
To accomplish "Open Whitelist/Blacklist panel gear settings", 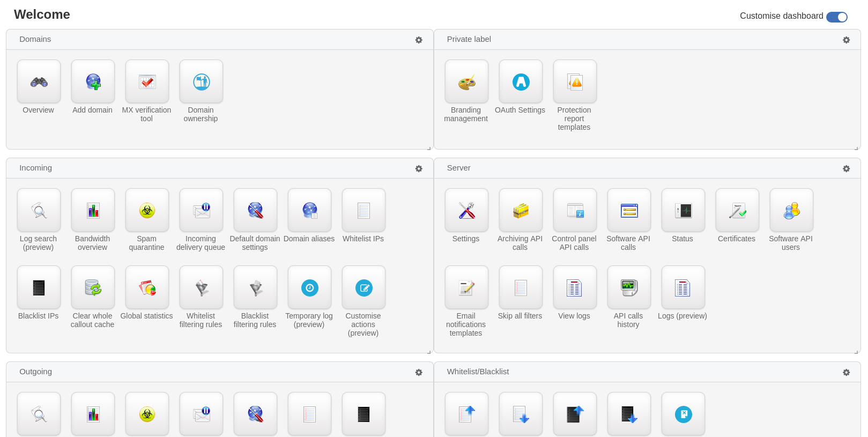I will tap(846, 373).
